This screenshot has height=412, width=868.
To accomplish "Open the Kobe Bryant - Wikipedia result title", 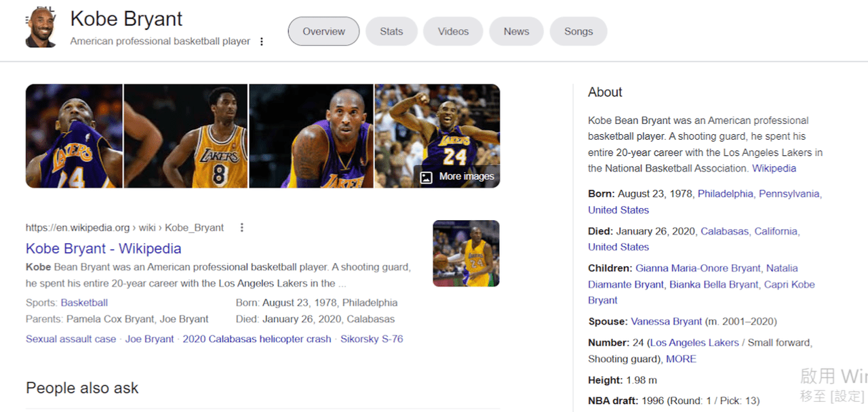I will 103,249.
